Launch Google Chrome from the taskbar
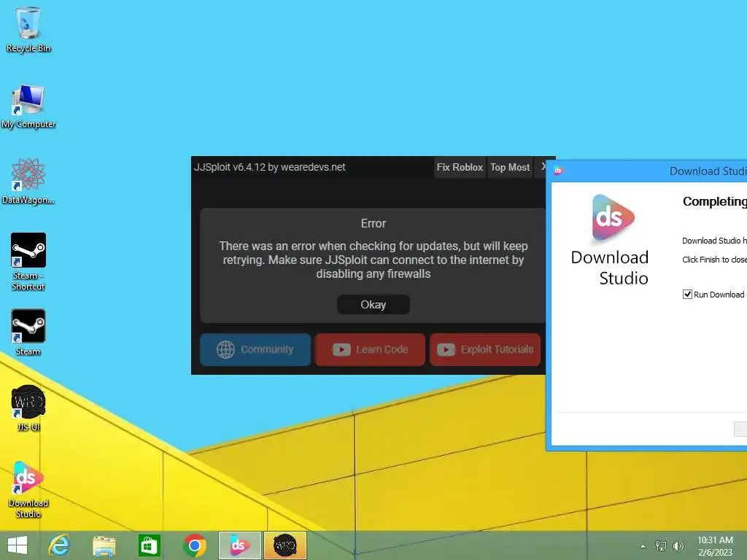The width and height of the screenshot is (747, 560). click(x=194, y=545)
